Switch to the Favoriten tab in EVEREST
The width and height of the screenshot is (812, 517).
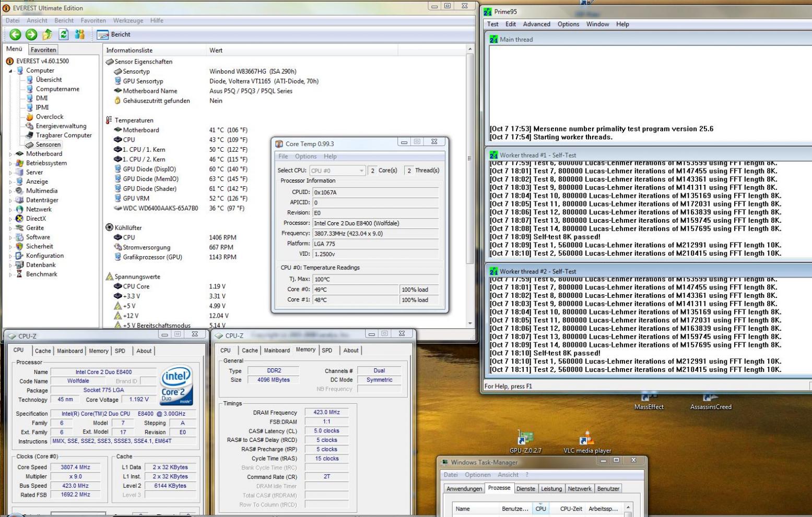coord(43,50)
